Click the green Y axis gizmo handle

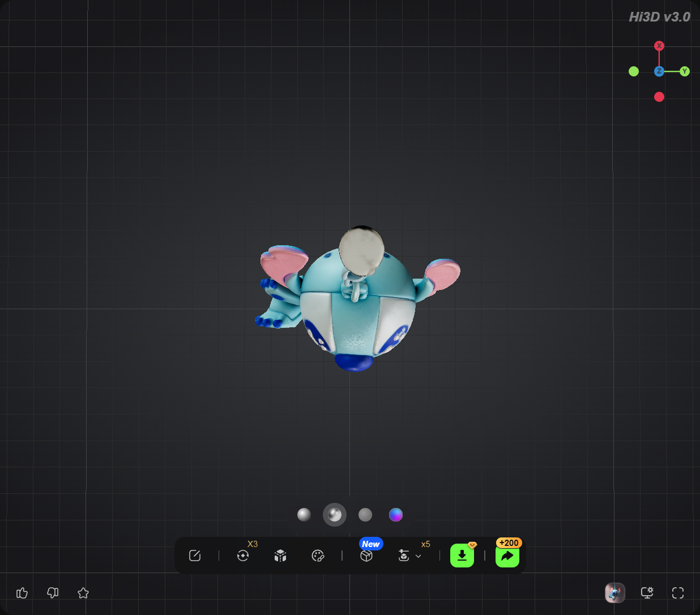685,71
